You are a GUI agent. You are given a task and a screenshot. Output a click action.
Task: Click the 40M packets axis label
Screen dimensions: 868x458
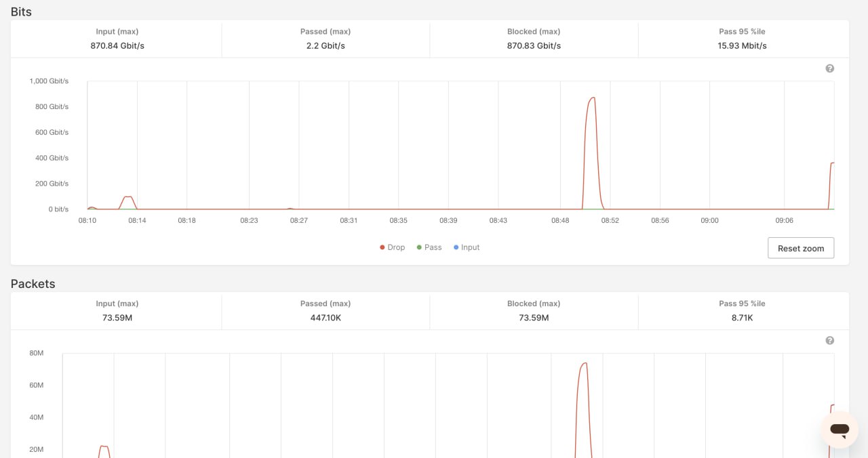click(37, 417)
